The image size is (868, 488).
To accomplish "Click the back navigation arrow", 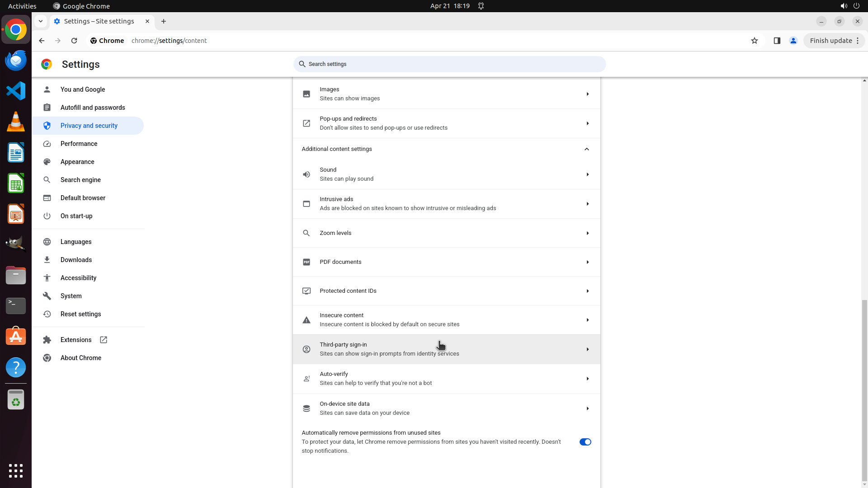I will coord(42,41).
